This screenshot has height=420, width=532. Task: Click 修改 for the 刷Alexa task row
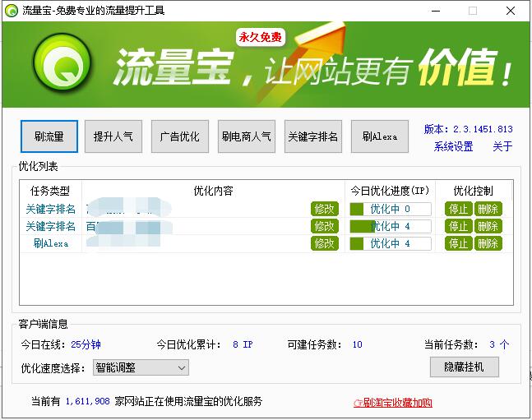[325, 243]
